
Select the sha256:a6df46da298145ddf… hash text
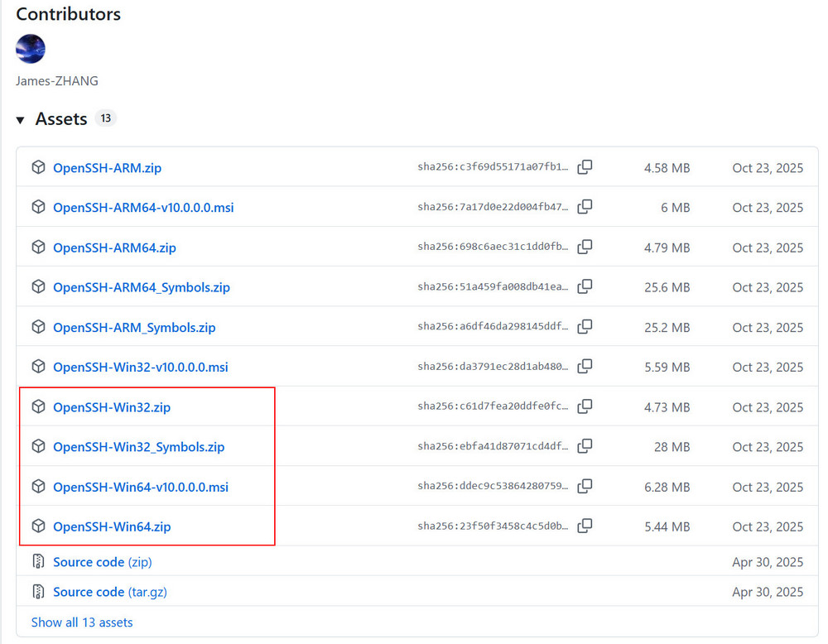pyautogui.click(x=493, y=326)
